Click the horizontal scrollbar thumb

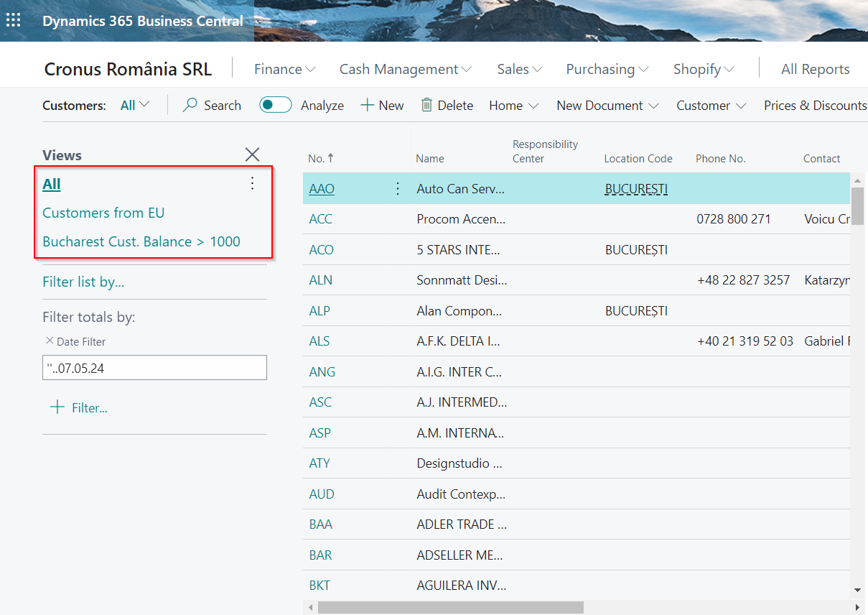451,607
